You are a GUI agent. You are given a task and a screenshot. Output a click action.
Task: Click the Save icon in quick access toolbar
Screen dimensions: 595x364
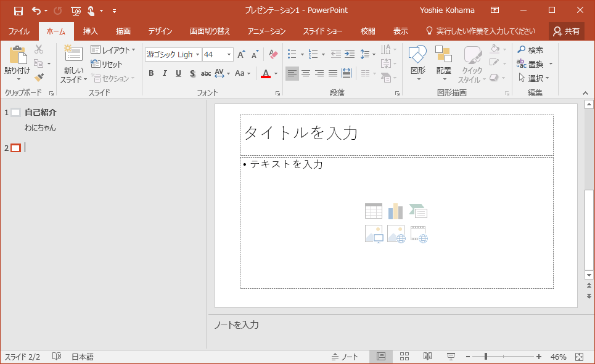tap(18, 10)
